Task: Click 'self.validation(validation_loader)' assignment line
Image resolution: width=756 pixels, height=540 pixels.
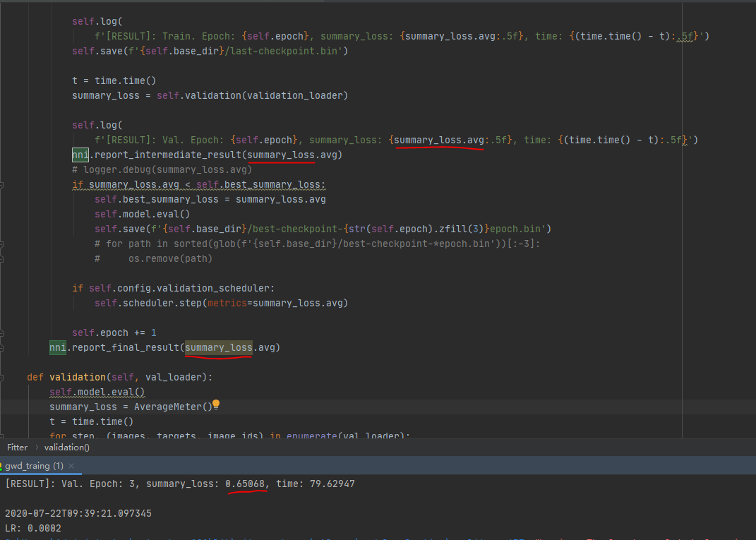Action: pyautogui.click(x=210, y=95)
